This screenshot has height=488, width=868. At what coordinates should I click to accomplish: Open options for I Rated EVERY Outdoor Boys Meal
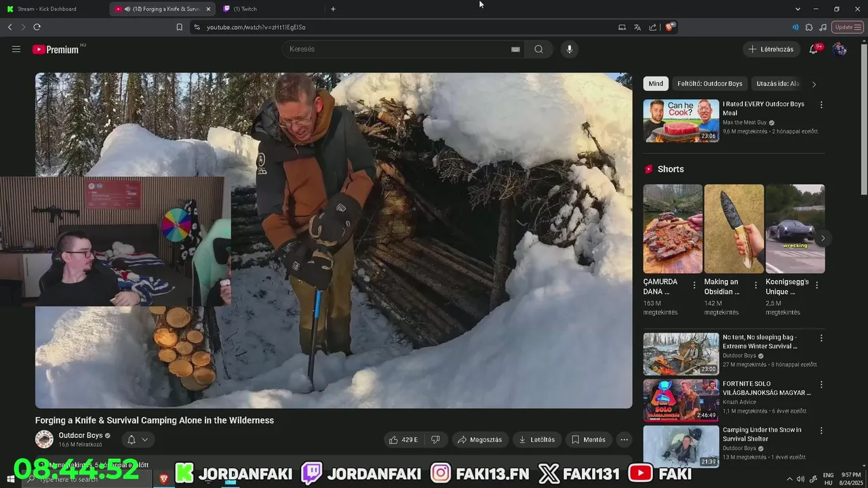tap(821, 105)
